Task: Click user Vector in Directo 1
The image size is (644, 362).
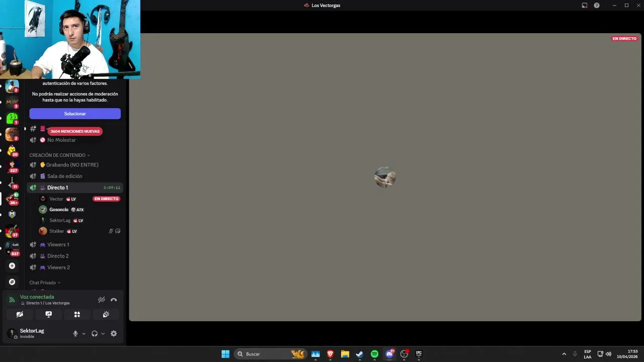Action: [56, 199]
